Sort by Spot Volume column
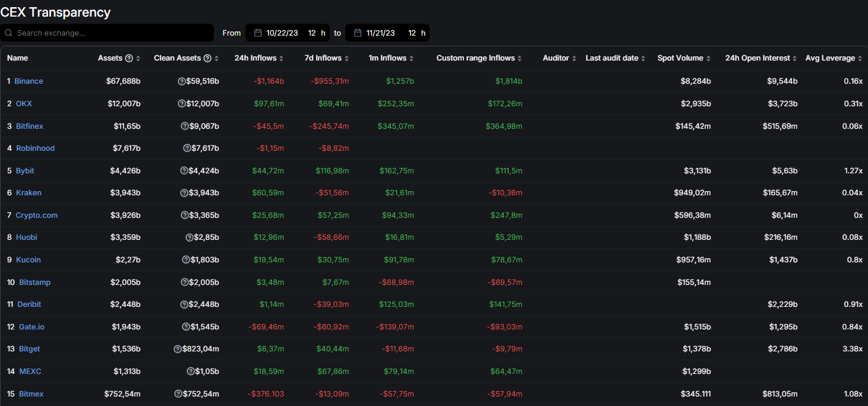The image size is (868, 406). pos(684,58)
